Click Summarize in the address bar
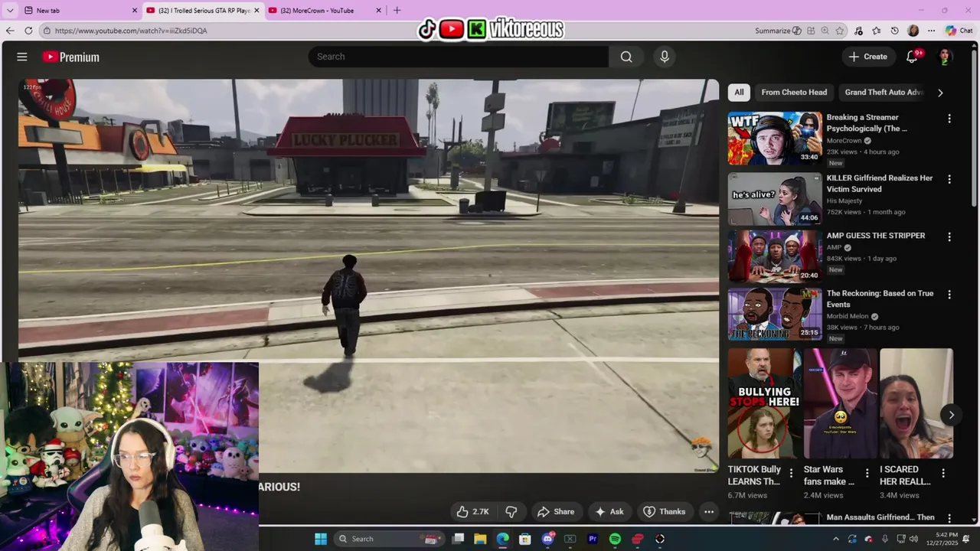 [778, 31]
